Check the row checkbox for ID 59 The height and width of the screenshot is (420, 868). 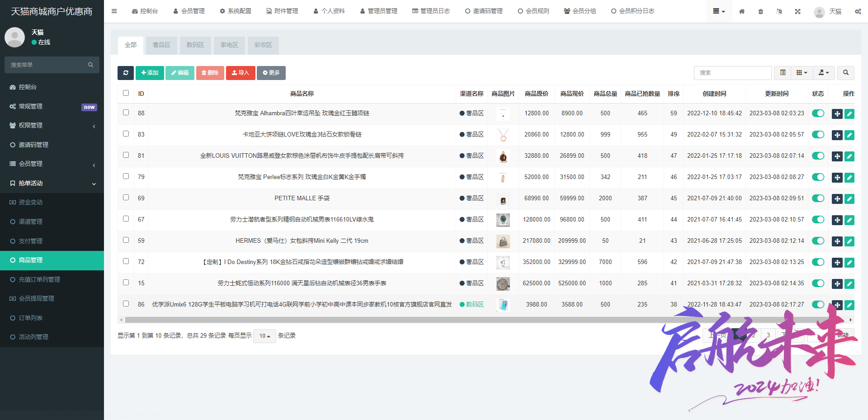(126, 240)
